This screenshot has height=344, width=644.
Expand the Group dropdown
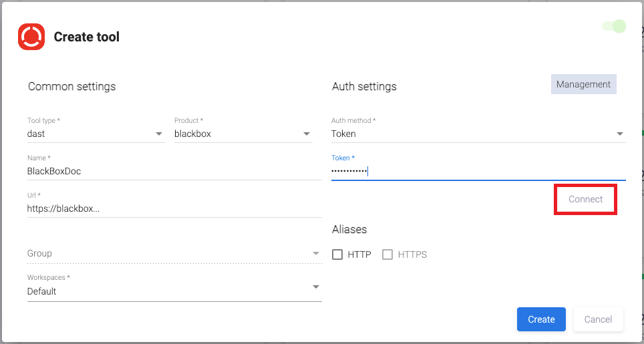[x=174, y=254]
